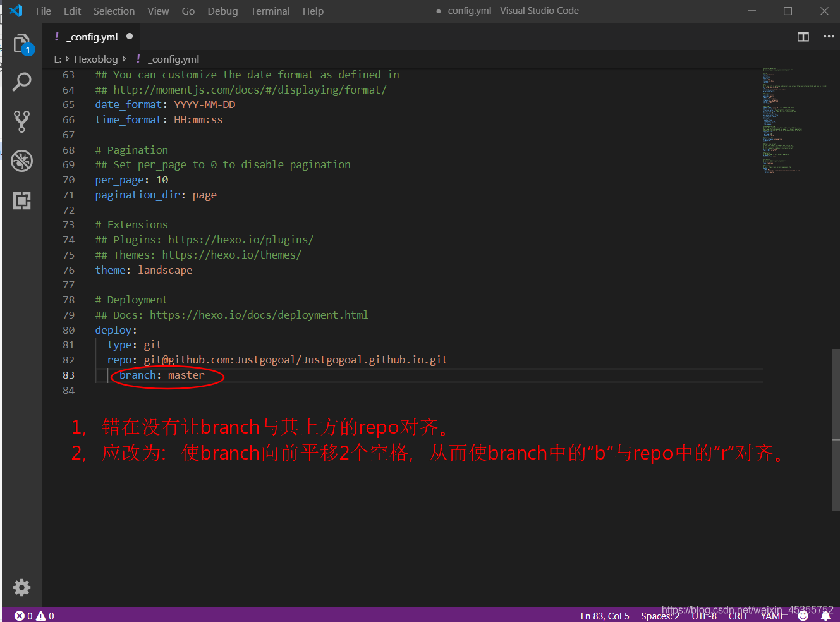Screen dimensions: 840x622
Task: Click the Hexoblog folder breadcrumb
Action: click(x=96, y=59)
